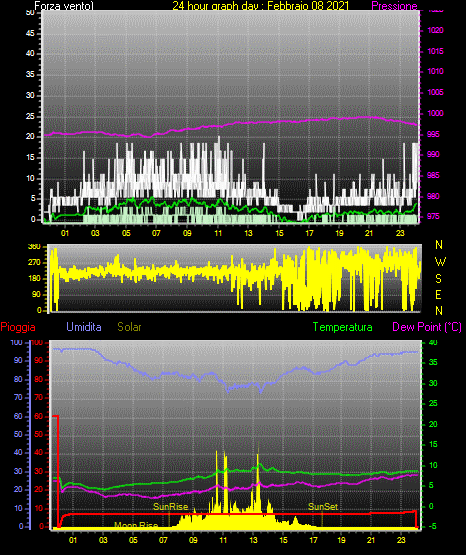Click the blue 70 on the humidity axis
Viewport: 466px width, 555px height.
pyautogui.click(x=18, y=397)
